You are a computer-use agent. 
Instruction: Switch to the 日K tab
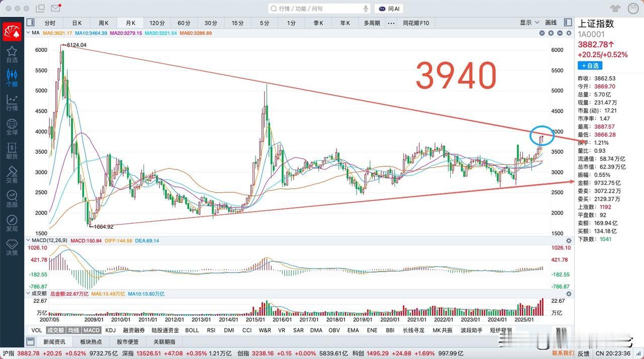76,23
